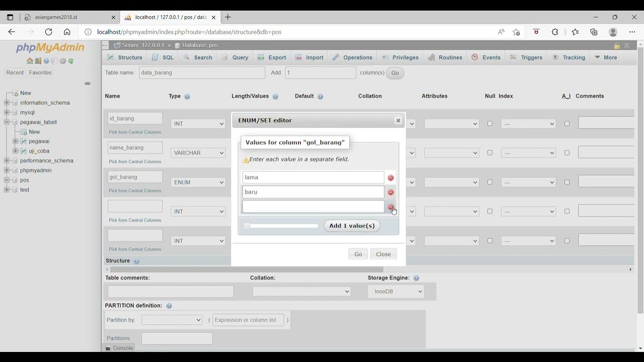This screenshot has width=644, height=362.
Task: Open the Partition by dropdown
Action: [172, 320]
